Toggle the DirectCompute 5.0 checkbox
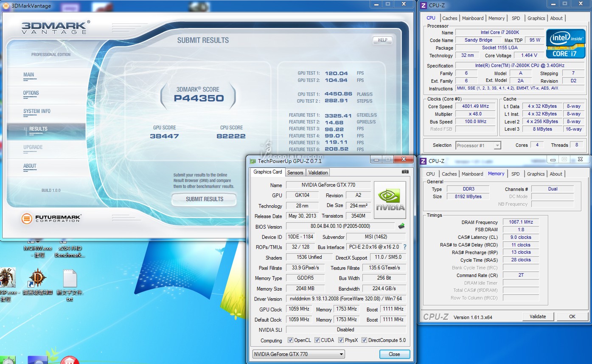This screenshot has width=592, height=364. 364,340
